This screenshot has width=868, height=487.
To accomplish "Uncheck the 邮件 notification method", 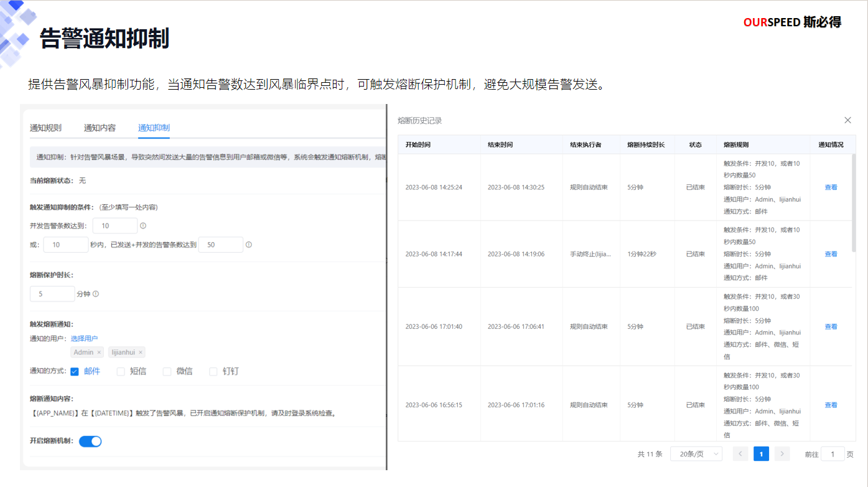I will pos(75,372).
